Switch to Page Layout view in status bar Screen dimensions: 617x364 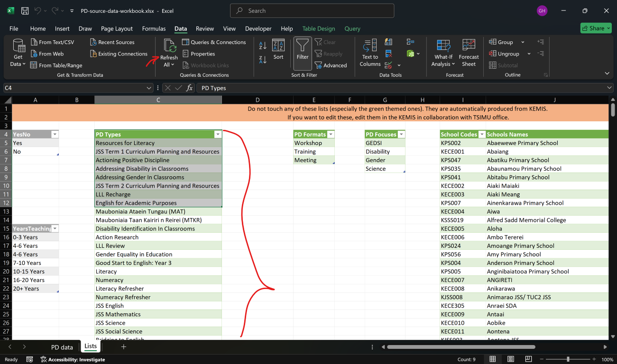click(511, 359)
